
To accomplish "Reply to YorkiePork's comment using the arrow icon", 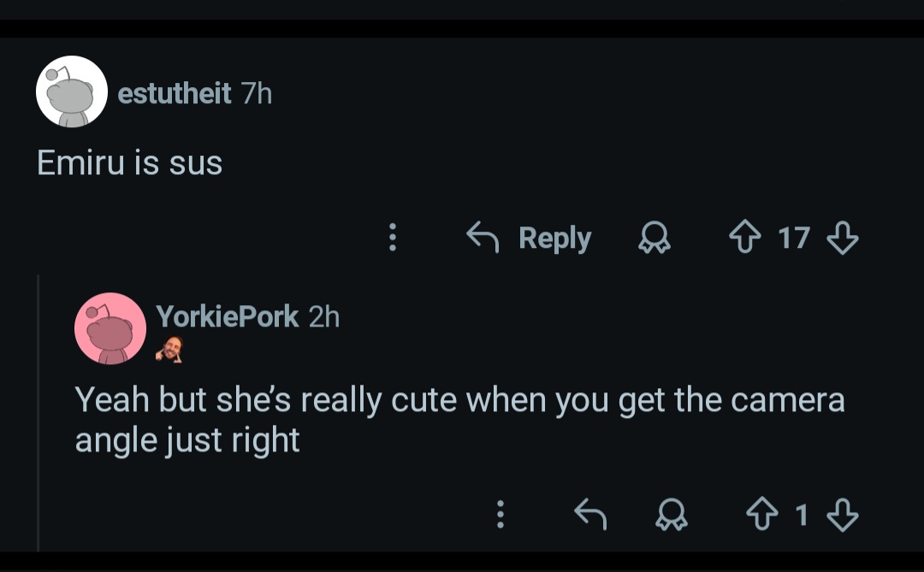I will (x=589, y=514).
